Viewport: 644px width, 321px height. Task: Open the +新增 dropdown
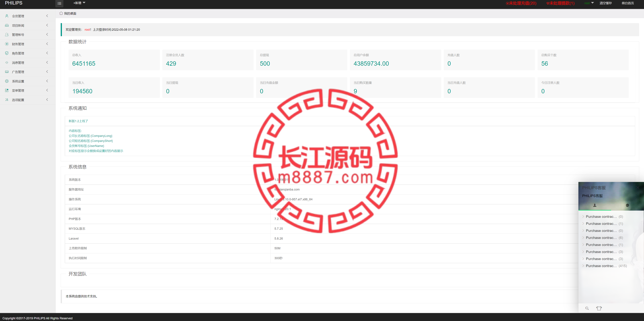(x=79, y=3)
